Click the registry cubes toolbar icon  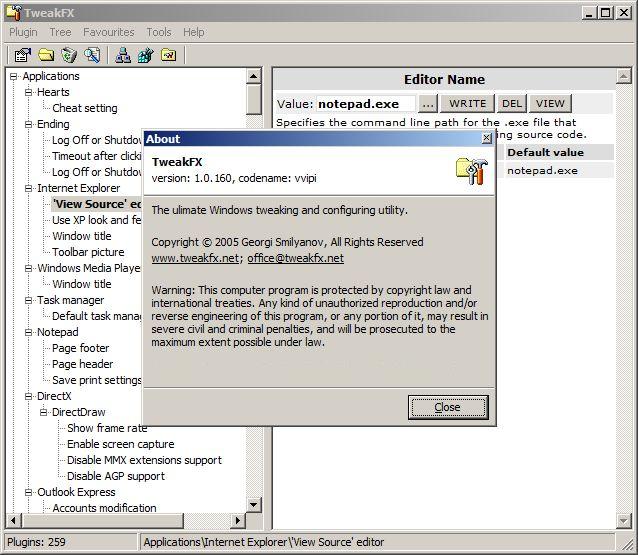[146, 55]
